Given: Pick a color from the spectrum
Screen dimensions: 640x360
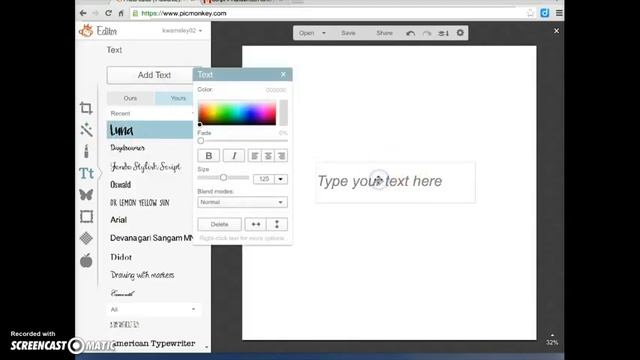Looking at the screenshot, I should 237,112.
